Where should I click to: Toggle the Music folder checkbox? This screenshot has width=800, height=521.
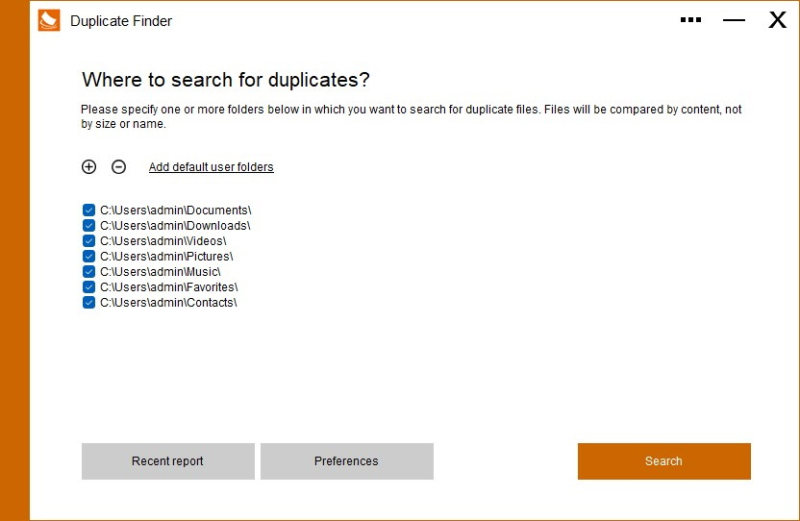pyautogui.click(x=89, y=271)
